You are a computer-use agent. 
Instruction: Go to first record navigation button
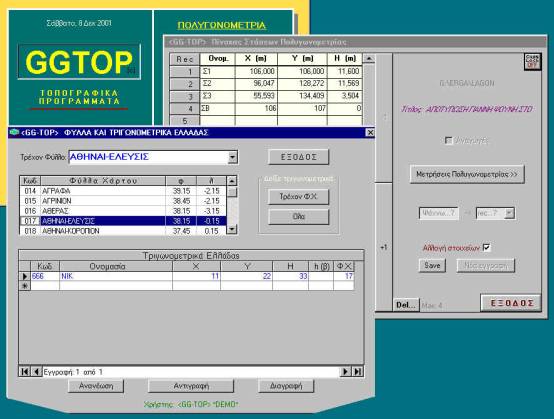(x=24, y=372)
